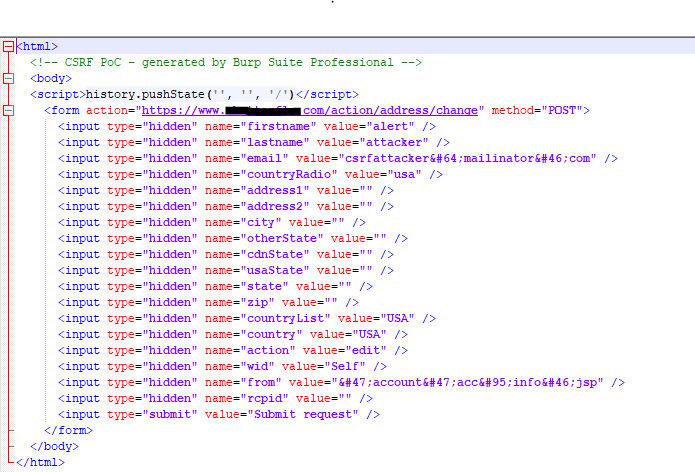Open the form action address/change URL

pos(309,110)
